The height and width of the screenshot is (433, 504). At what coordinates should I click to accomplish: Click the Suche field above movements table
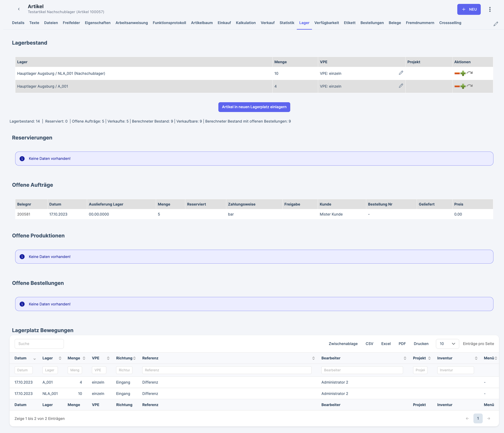pos(39,344)
